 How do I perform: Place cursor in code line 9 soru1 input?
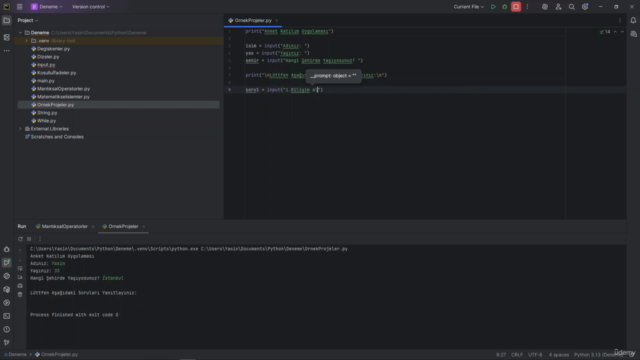coord(284,90)
